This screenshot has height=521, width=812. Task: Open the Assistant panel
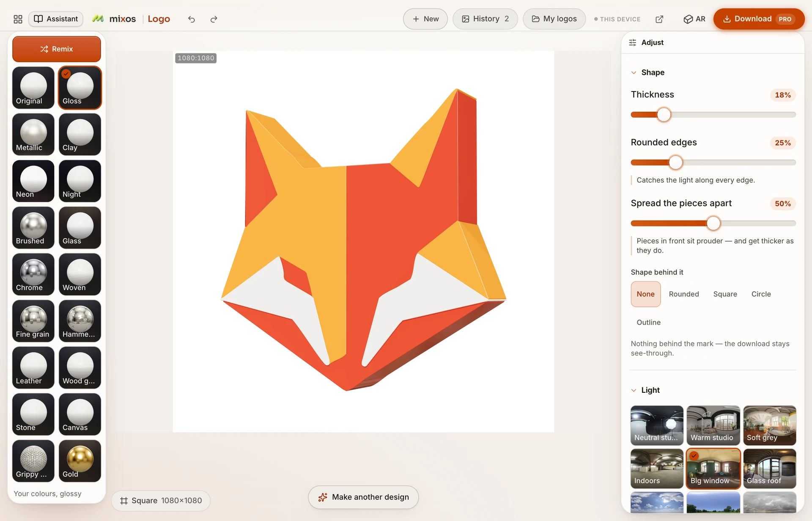(56, 19)
